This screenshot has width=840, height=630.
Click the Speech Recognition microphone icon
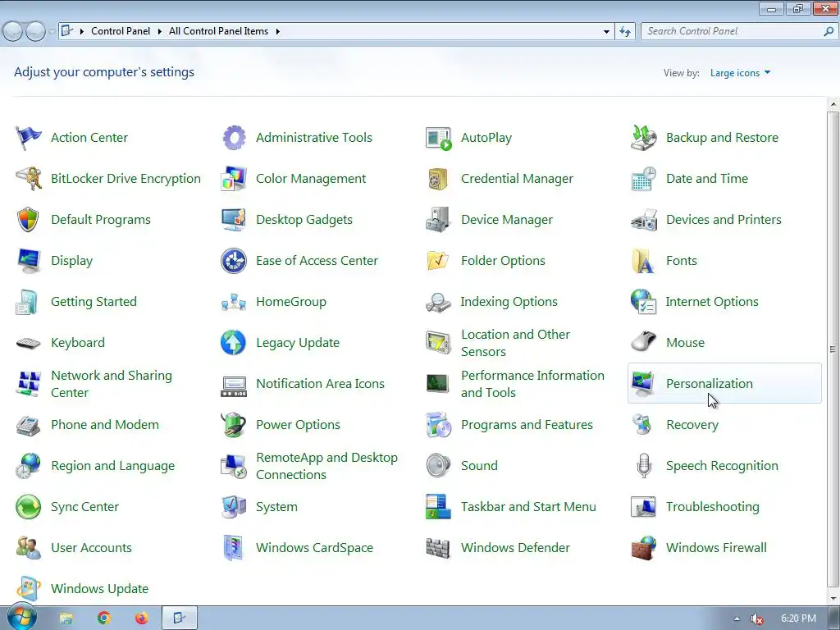[643, 466]
